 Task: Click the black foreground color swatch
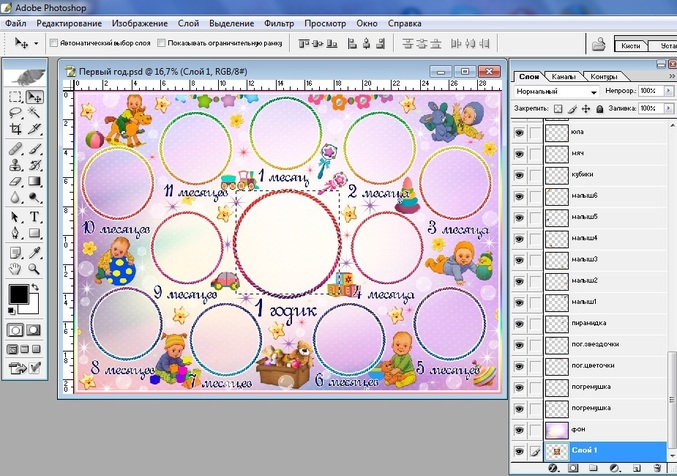tap(18, 294)
